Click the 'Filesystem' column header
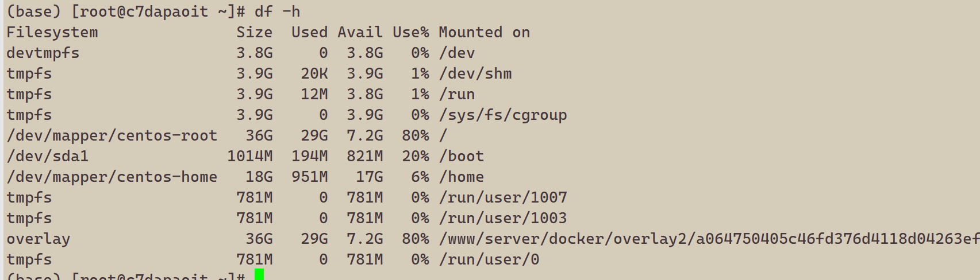Image resolution: width=980 pixels, height=280 pixels. (x=52, y=33)
